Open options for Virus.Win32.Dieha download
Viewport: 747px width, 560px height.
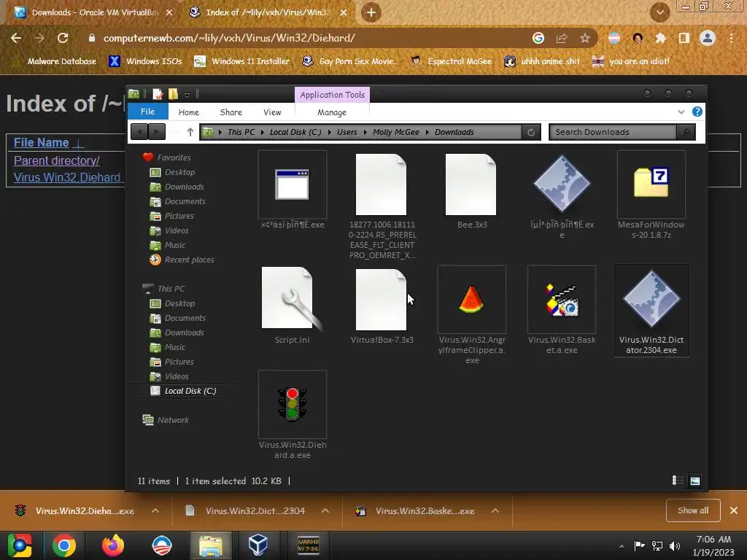pos(155,510)
